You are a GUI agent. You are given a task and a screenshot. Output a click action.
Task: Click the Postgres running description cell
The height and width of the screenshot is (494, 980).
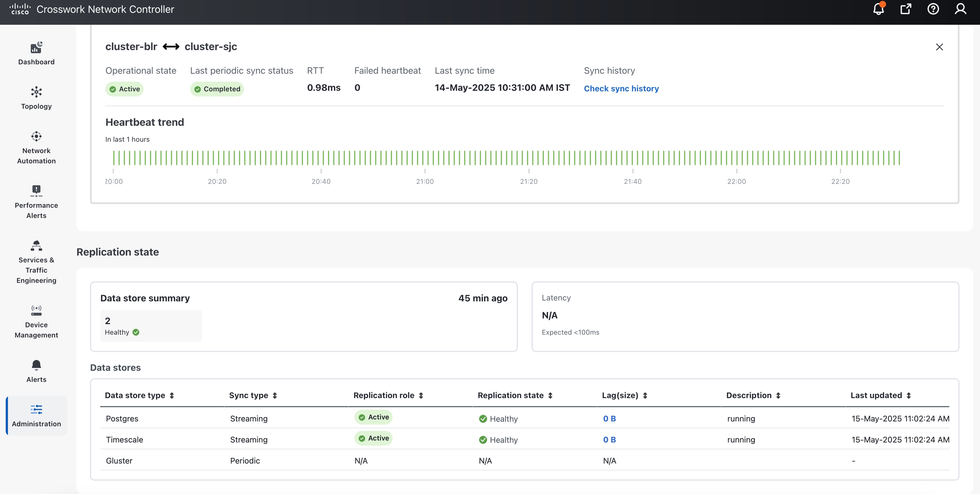click(741, 419)
